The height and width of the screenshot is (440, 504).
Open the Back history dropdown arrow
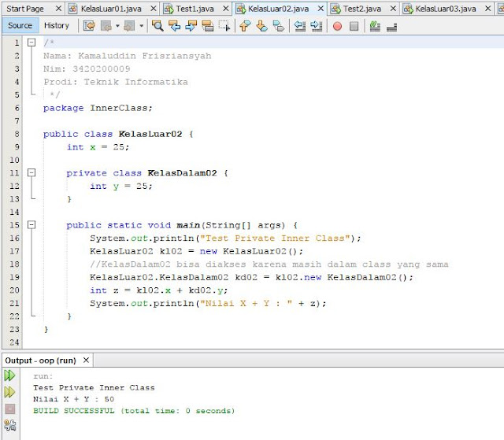(x=117, y=26)
